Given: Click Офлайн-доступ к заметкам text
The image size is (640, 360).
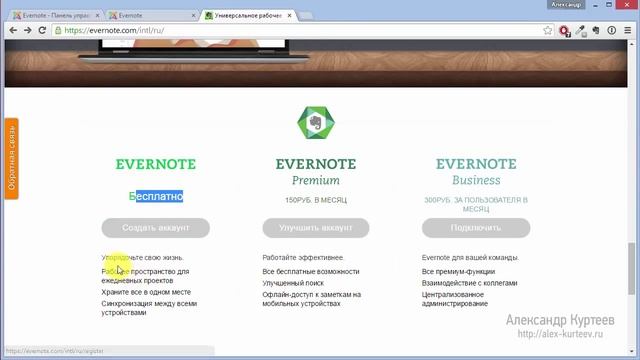Looking at the screenshot, I should point(311,299).
